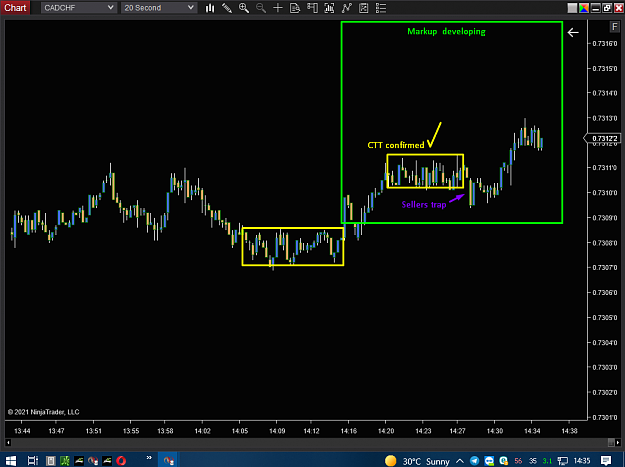This screenshot has width=625, height=467.
Task: Click the 14:38 time axis label
Action: pos(569,431)
